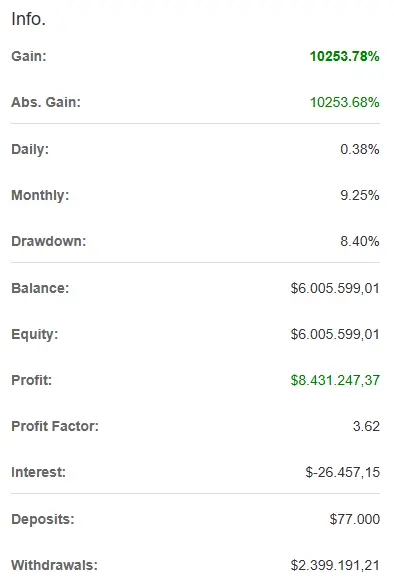
Task: Select the Equity label
Action: coord(35,334)
